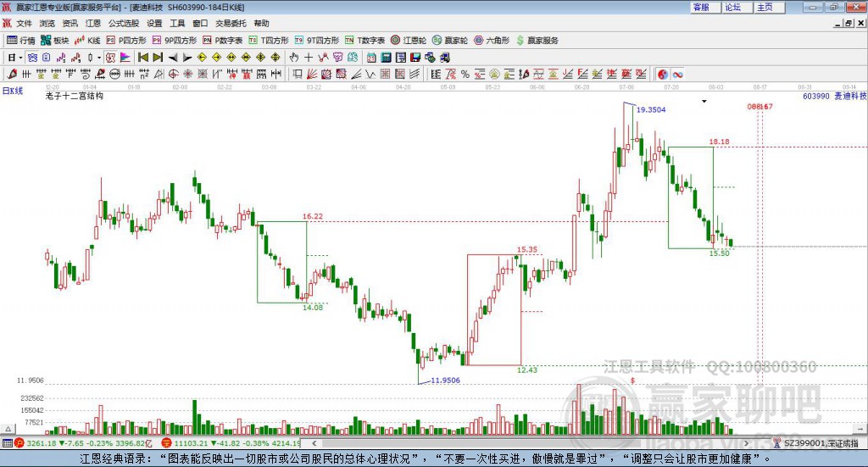Click the horizontal chart scrollbar track

click(x=530, y=443)
